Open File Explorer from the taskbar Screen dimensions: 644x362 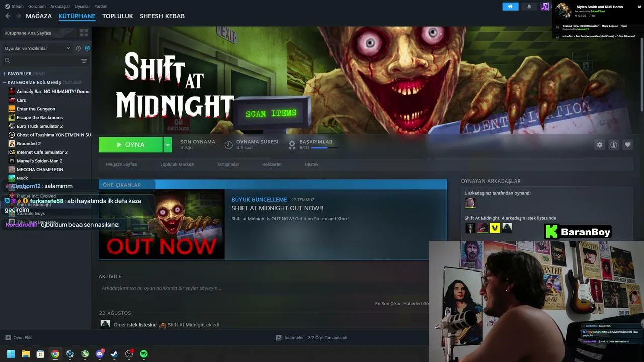click(26, 354)
